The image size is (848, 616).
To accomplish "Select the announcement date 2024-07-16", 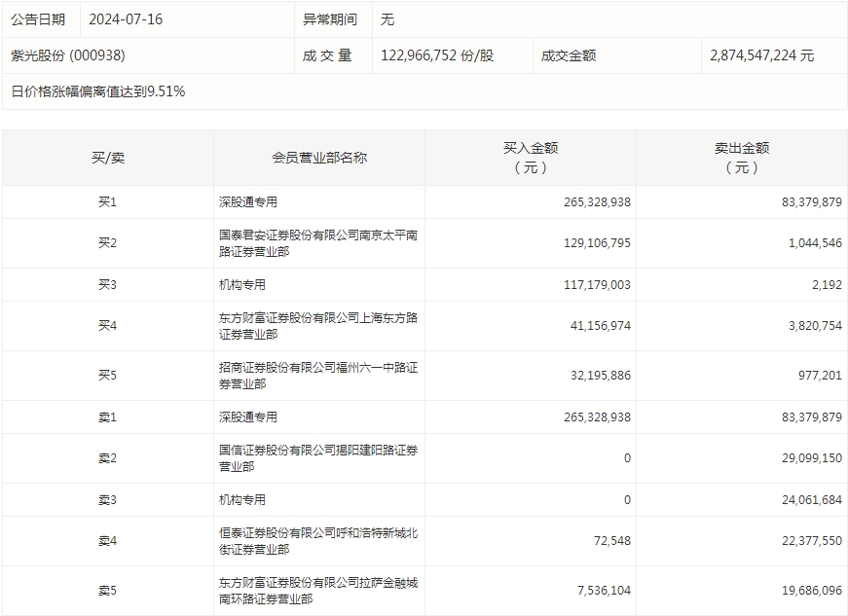I will pyautogui.click(x=126, y=19).
